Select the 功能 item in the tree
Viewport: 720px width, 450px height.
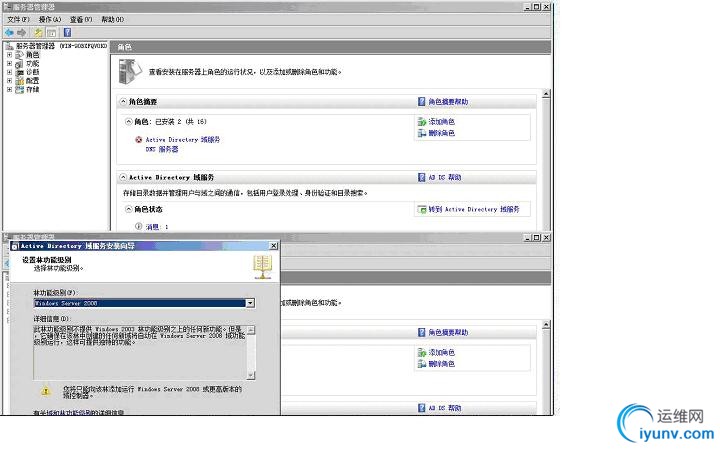coord(32,63)
